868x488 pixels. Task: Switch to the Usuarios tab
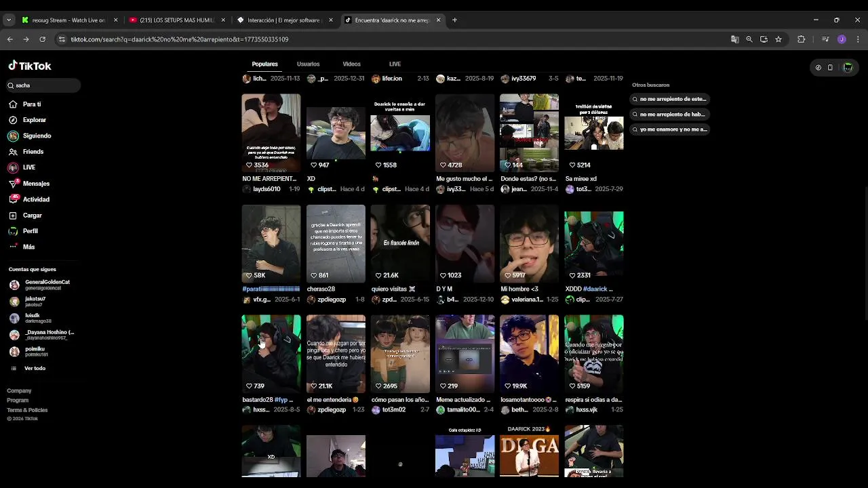click(x=308, y=64)
